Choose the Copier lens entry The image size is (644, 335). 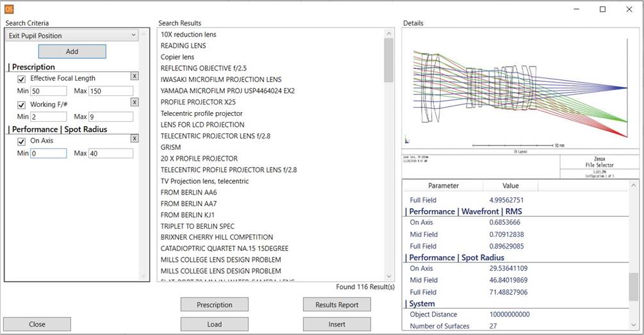pos(178,57)
